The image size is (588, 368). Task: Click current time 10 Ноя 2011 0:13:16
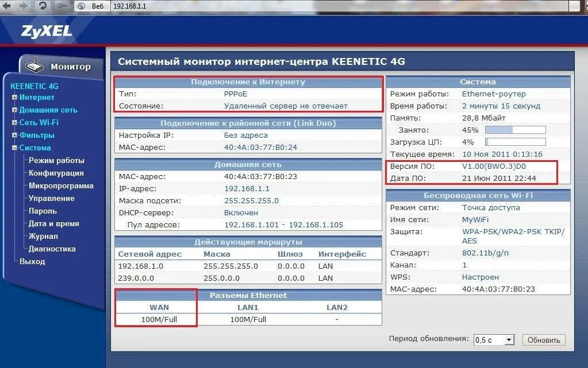[x=502, y=154]
